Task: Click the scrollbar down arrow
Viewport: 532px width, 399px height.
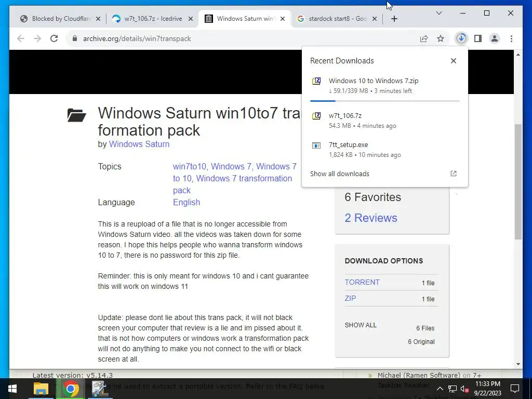Action: [518, 364]
